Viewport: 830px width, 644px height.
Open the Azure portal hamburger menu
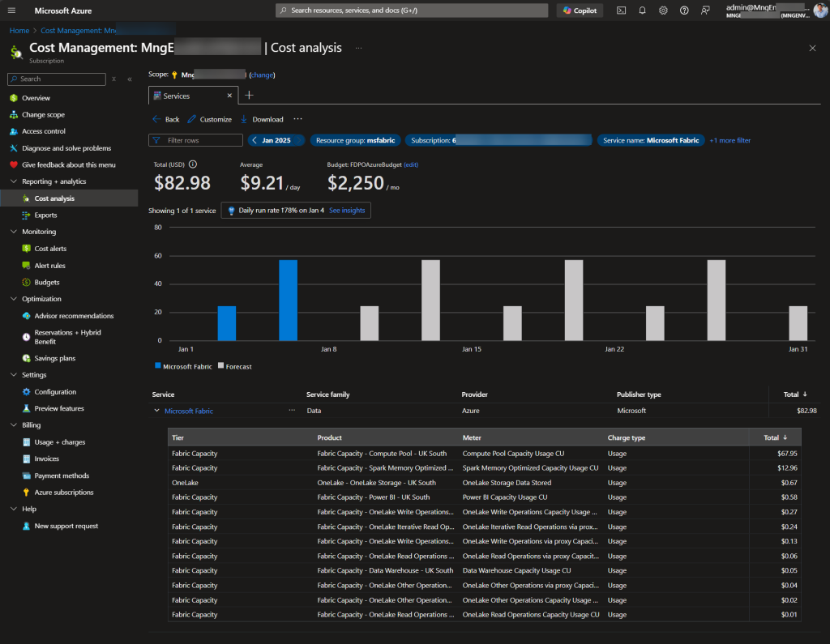11,11
